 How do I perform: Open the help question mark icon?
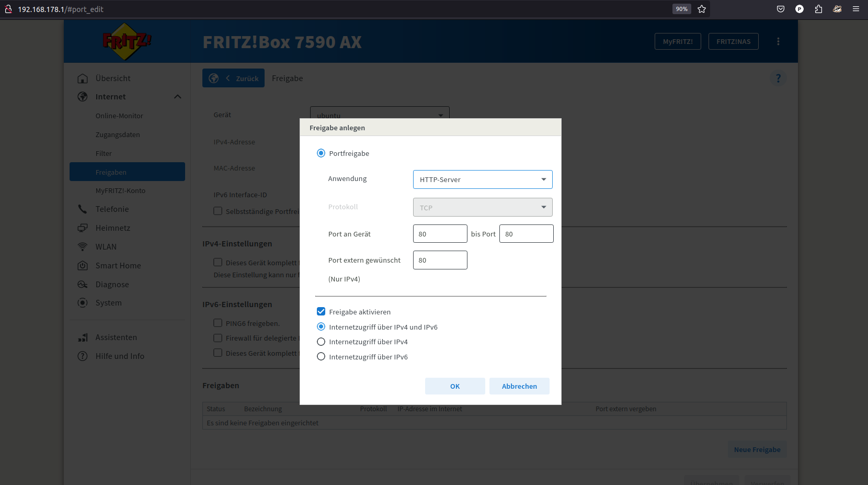(x=778, y=78)
